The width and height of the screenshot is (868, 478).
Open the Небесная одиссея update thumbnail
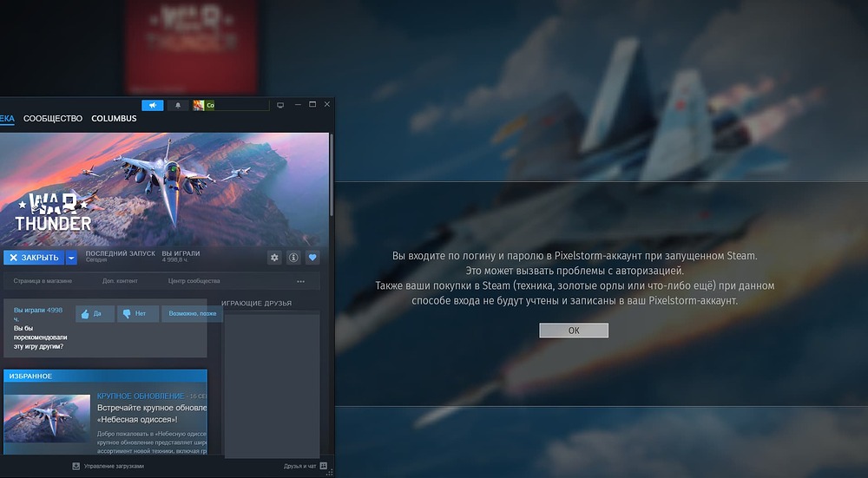(x=47, y=418)
